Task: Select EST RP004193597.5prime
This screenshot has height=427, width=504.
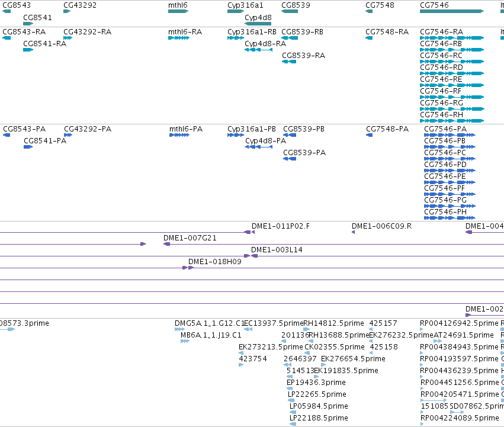Action: coord(459,359)
